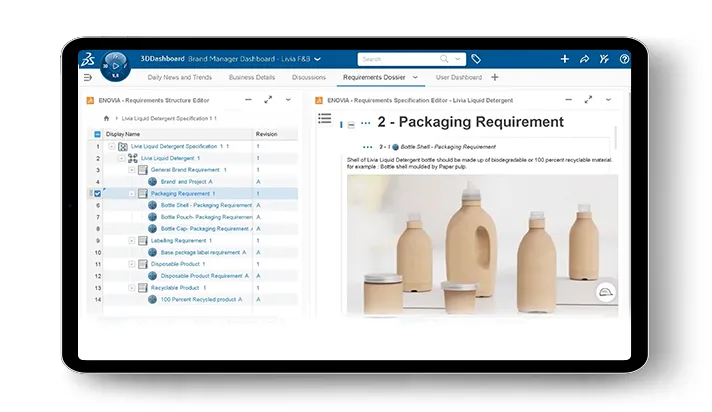Minimize the Requirements Specification Editor widget
712x412 pixels.
pos(569,99)
